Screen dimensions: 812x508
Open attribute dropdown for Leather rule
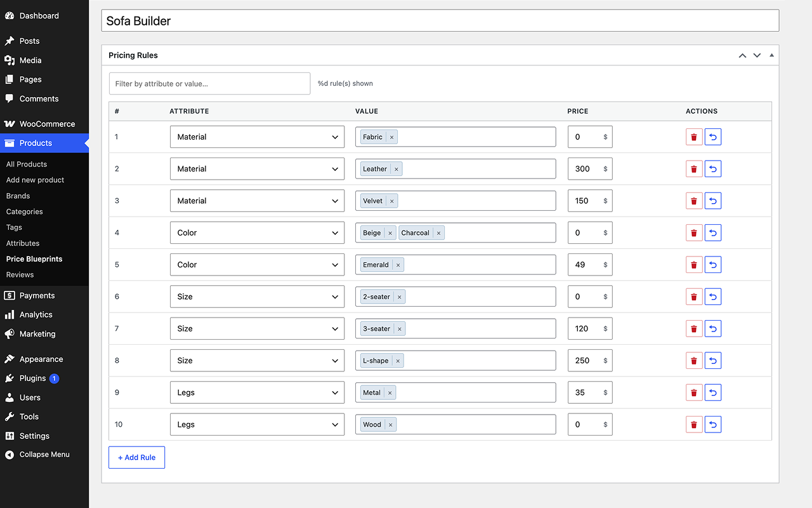(257, 169)
